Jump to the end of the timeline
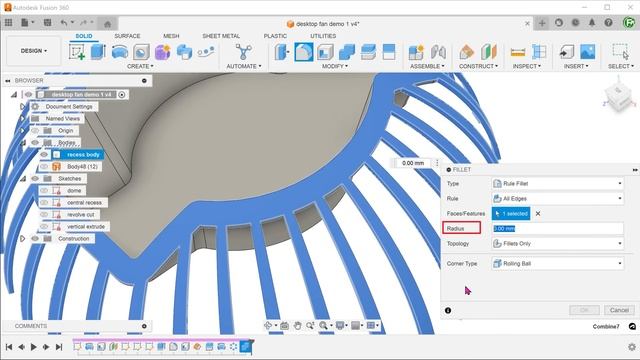 pos(59,347)
